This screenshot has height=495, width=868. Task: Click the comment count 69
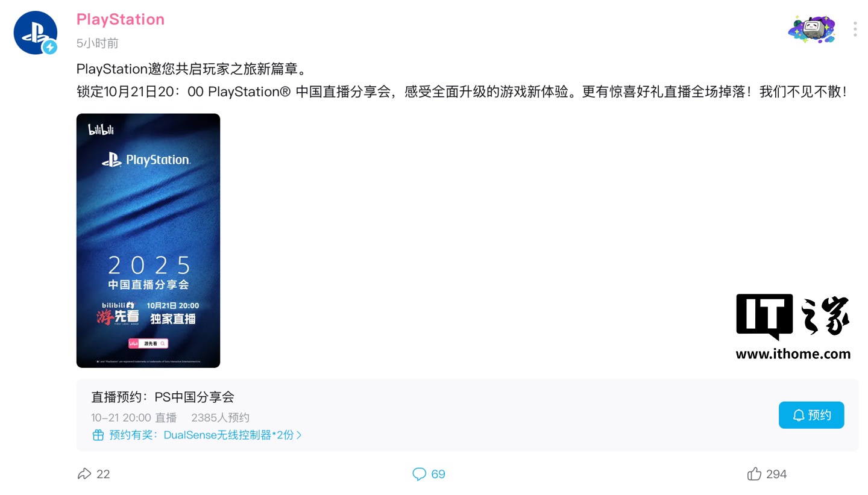click(438, 474)
